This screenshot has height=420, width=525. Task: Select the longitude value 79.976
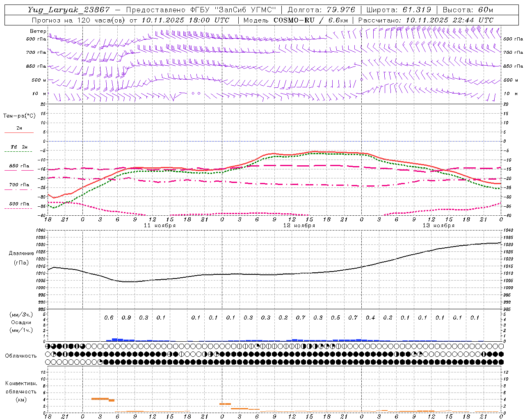tap(341, 10)
